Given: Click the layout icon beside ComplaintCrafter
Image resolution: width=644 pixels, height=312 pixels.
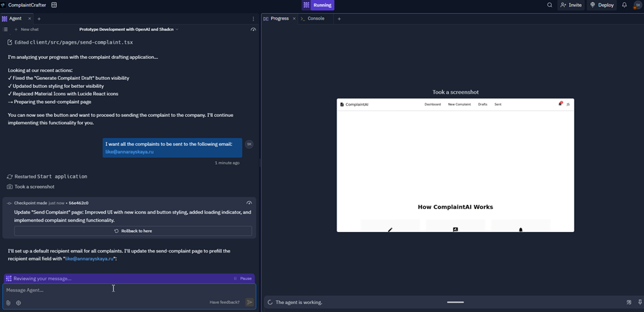Looking at the screenshot, I should 54,5.
